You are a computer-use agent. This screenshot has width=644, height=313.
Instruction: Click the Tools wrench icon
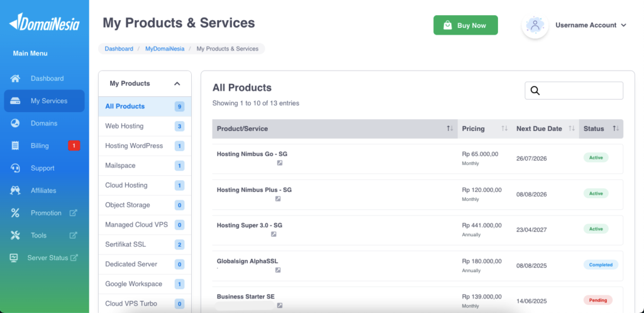(x=15, y=236)
